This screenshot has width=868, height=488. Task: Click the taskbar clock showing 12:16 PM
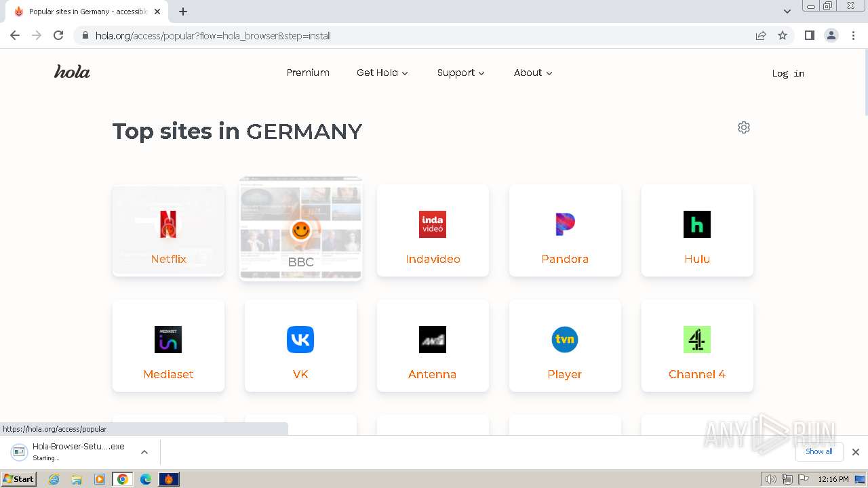pyautogui.click(x=833, y=479)
